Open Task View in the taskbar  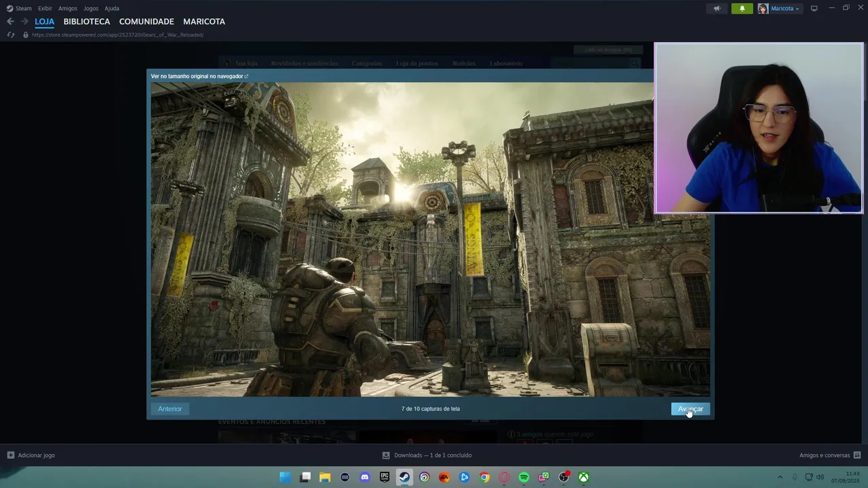point(305,477)
